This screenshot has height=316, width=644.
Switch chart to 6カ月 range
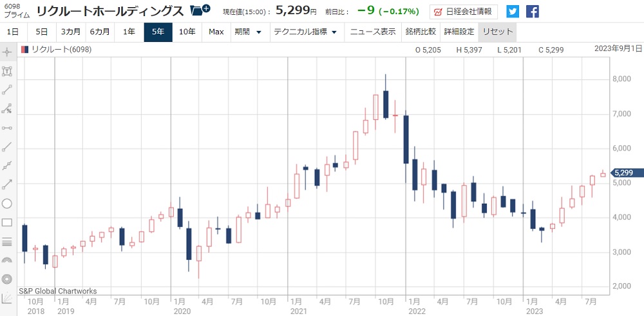click(100, 32)
